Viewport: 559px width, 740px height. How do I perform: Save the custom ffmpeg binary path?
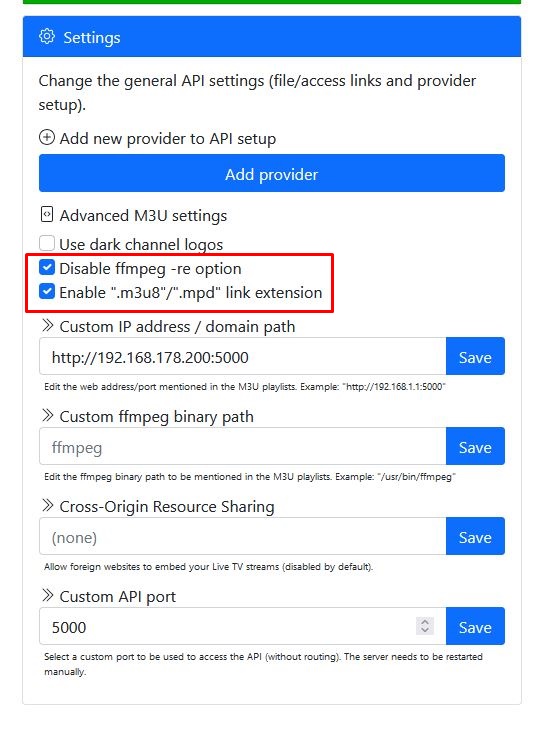(x=475, y=446)
